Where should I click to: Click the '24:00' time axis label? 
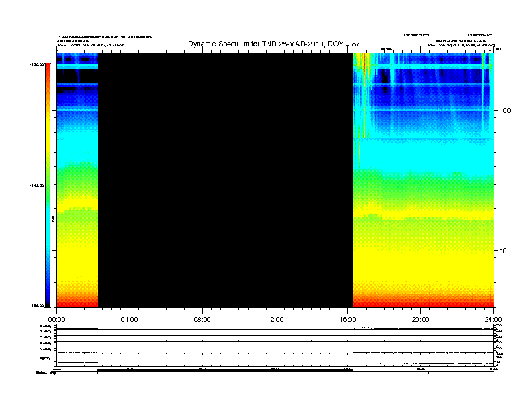click(x=493, y=320)
